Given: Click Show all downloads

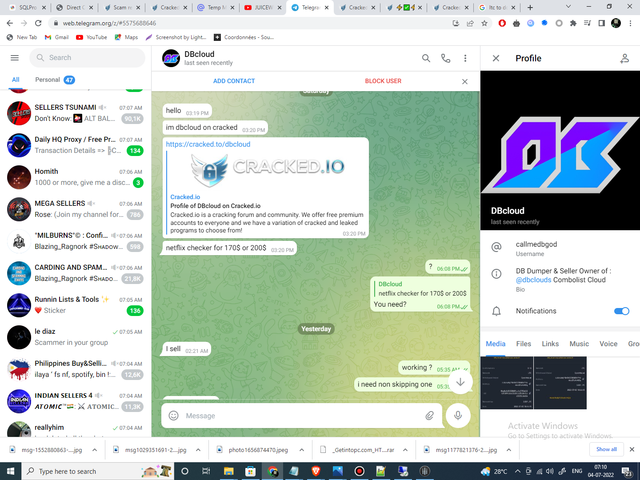Looking at the screenshot, I should 606,449.
